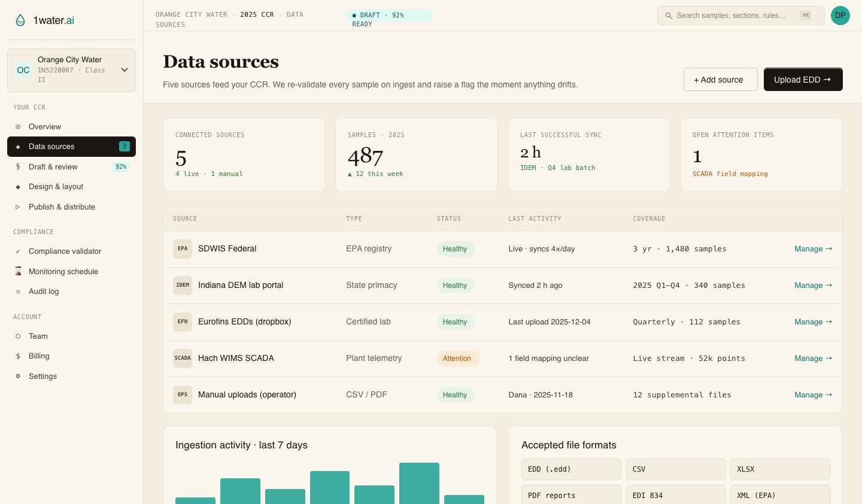
Task: Click the 1water.ai droplet logo
Action: click(x=20, y=20)
